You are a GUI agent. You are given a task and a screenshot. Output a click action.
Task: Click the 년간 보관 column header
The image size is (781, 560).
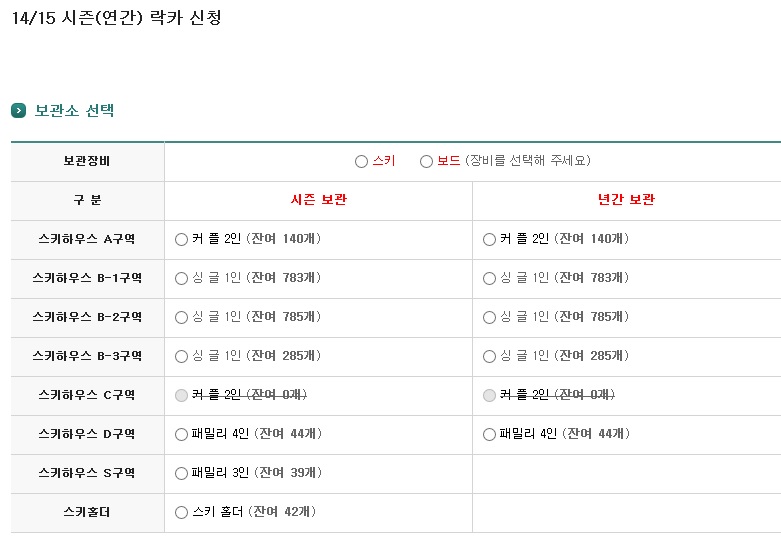627,200
